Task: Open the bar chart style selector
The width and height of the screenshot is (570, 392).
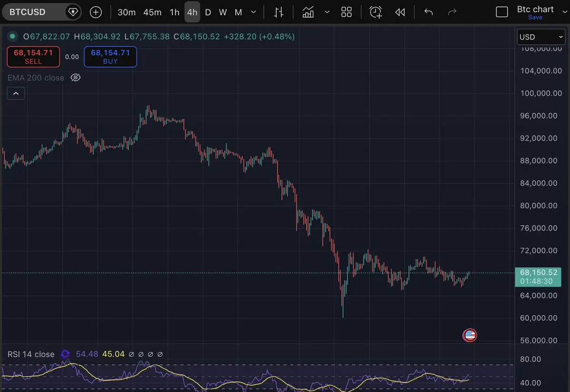Action: pos(279,12)
